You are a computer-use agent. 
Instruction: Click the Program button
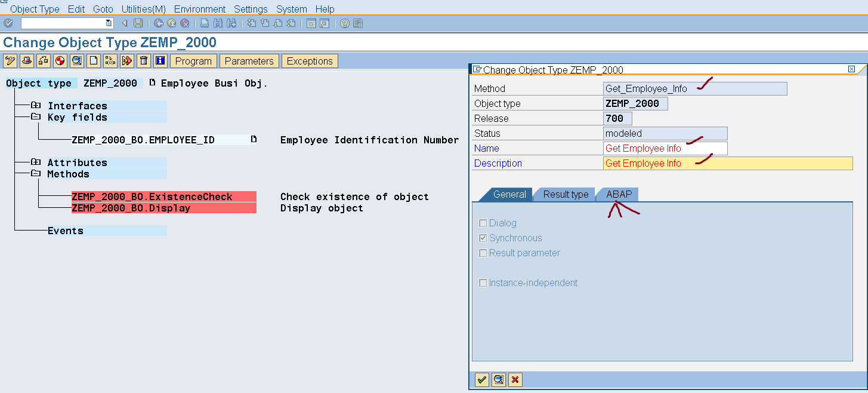(193, 61)
